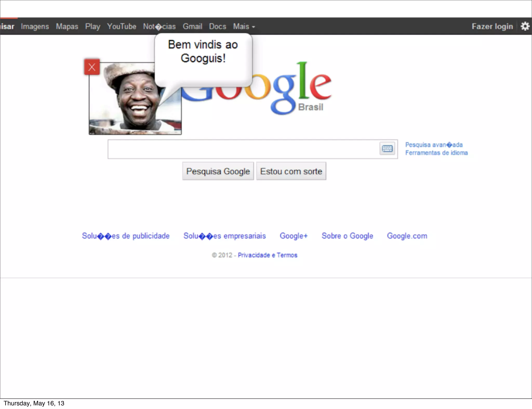Click Fazer login
This screenshot has width=532, height=409.
(x=492, y=26)
